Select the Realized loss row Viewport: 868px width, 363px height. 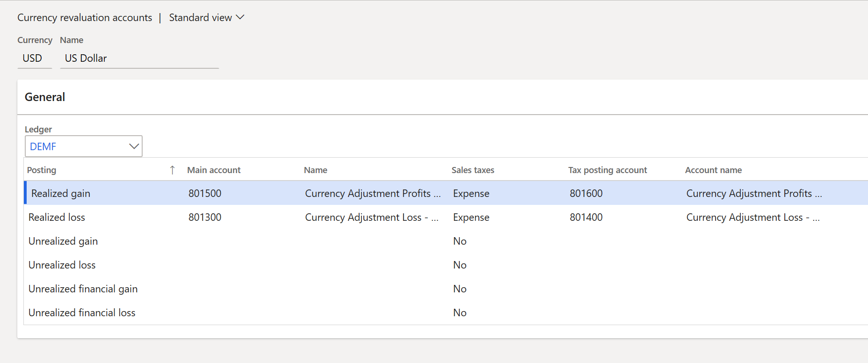(446, 217)
